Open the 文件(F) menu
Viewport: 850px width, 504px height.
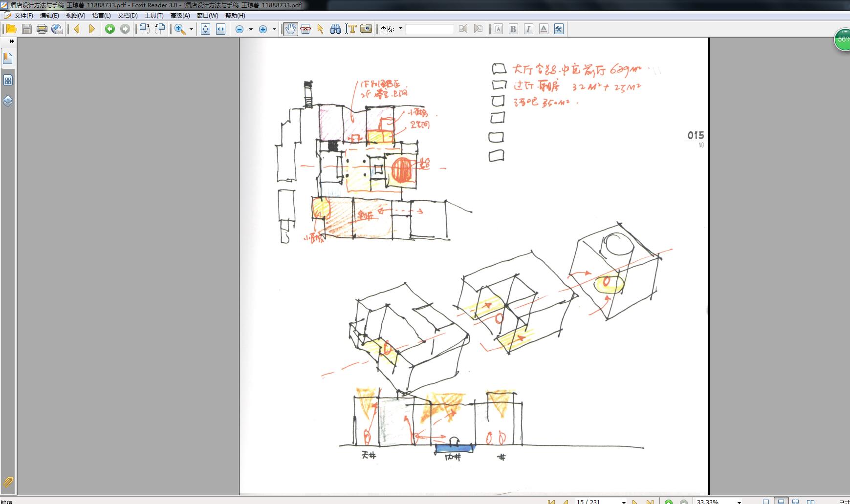tap(24, 16)
